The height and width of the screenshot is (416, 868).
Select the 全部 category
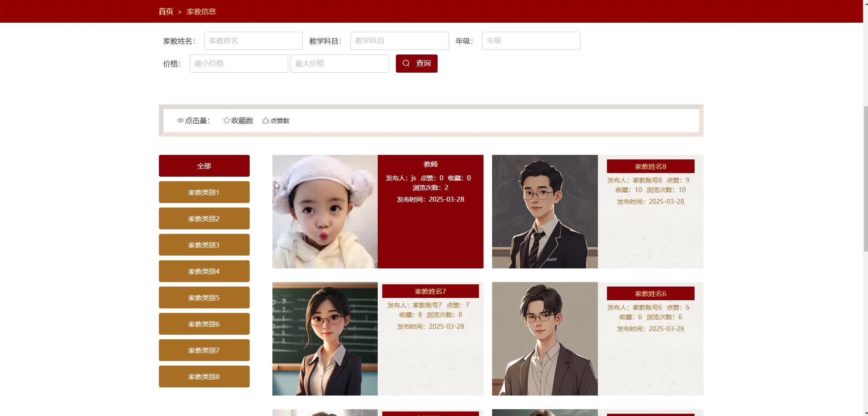pos(204,166)
